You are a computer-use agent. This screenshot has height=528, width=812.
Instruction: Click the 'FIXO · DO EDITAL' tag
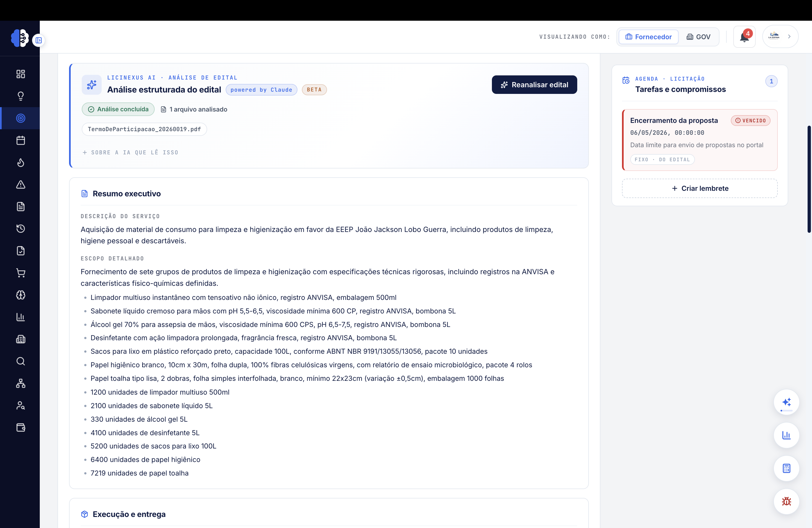click(x=662, y=160)
